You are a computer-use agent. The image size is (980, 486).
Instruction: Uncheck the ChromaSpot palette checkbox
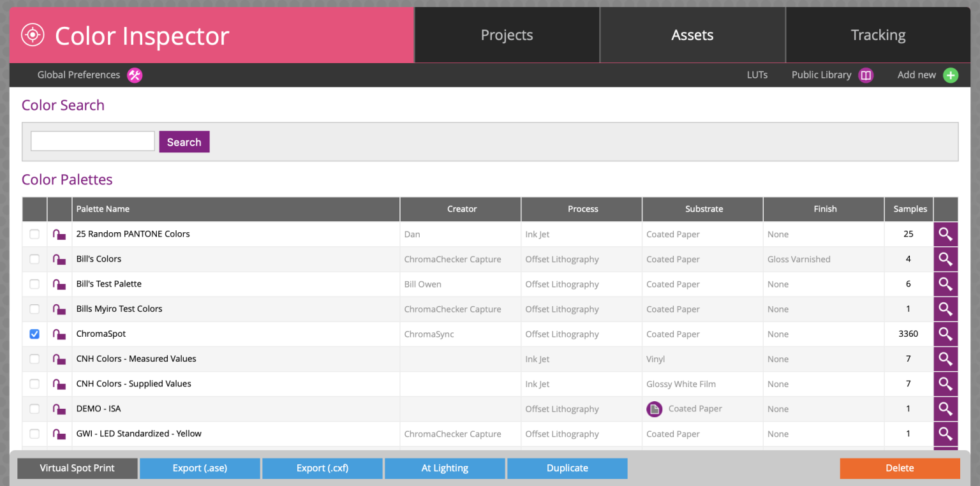click(x=34, y=334)
